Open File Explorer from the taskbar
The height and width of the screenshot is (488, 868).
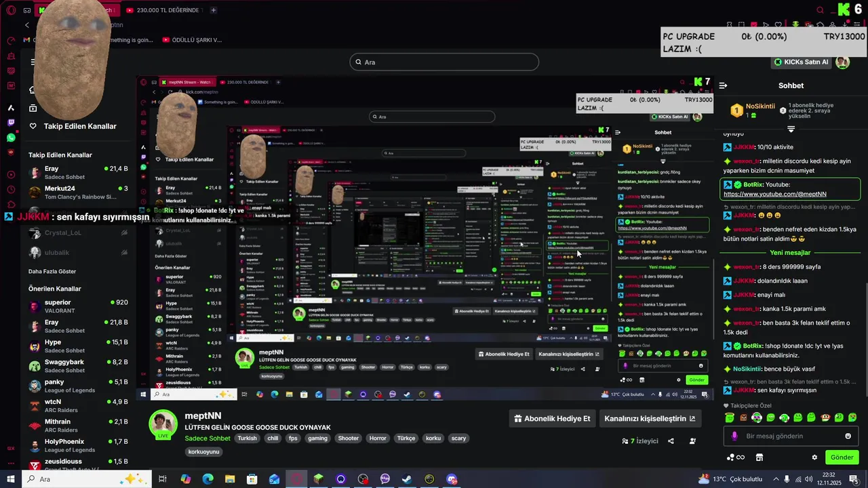[230, 479]
